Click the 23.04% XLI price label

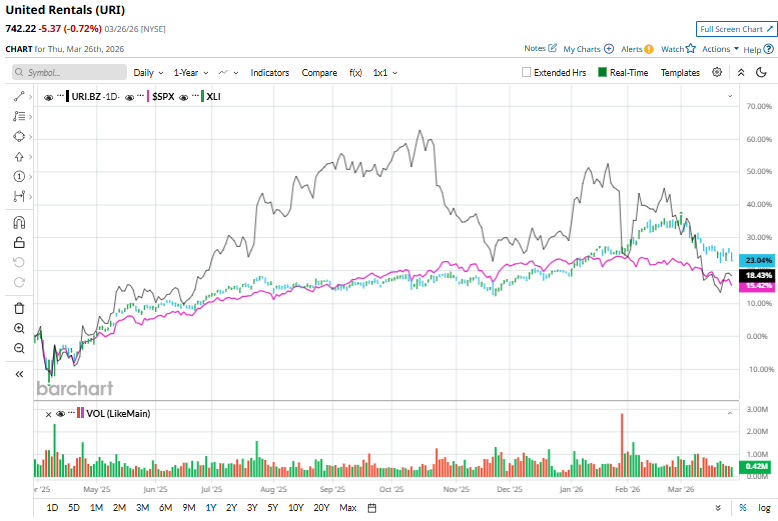click(x=759, y=260)
